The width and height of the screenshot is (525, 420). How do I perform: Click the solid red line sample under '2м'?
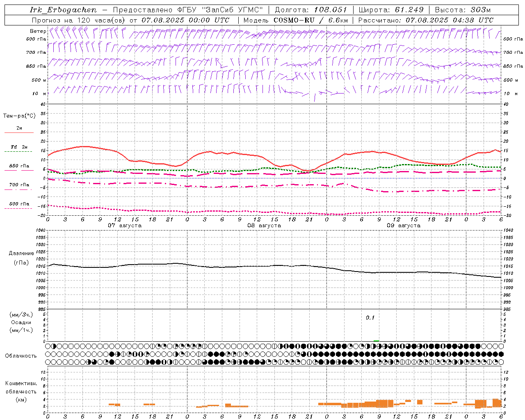(19, 132)
